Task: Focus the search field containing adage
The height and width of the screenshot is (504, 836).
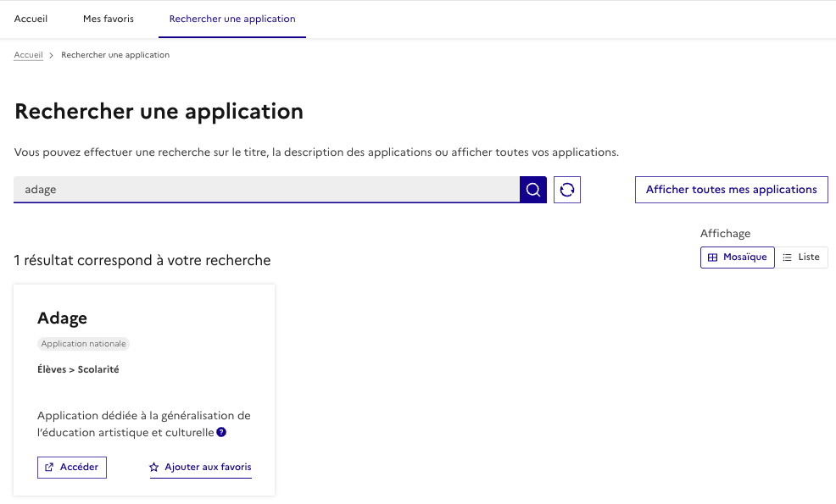Action: click(x=266, y=190)
